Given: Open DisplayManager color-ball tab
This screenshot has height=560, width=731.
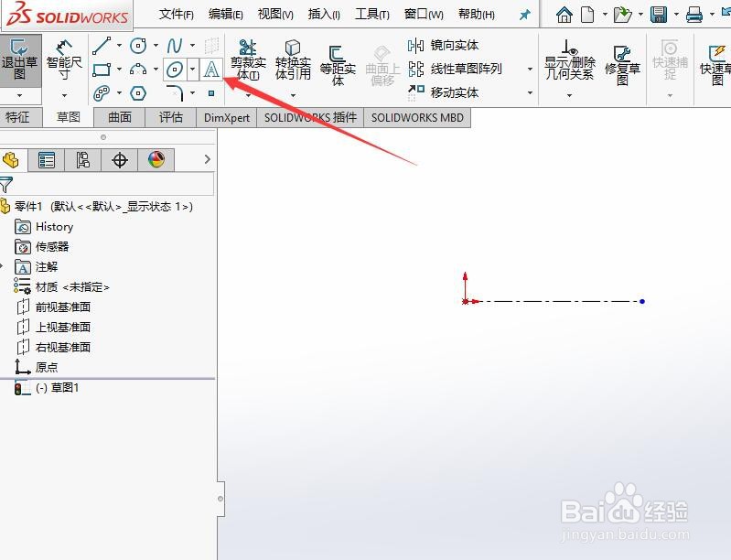Looking at the screenshot, I should pos(156,160).
